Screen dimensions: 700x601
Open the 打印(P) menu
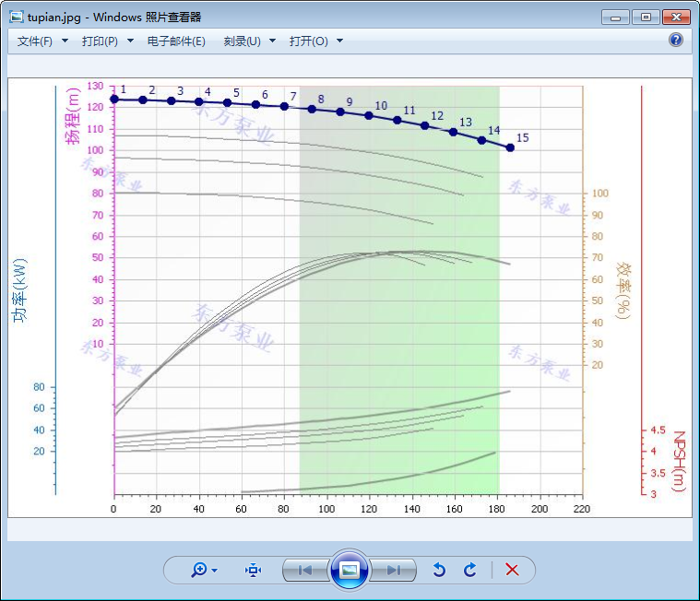tap(100, 41)
